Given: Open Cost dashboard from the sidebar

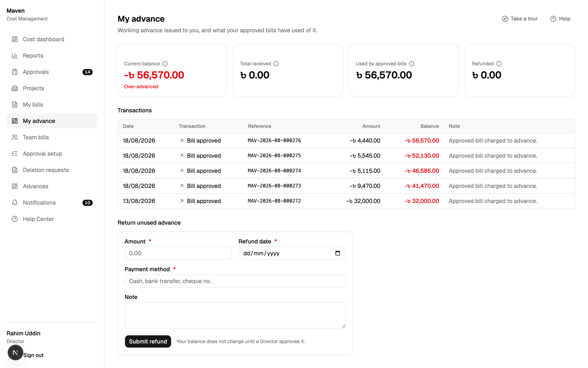Looking at the screenshot, I should pos(52,39).
